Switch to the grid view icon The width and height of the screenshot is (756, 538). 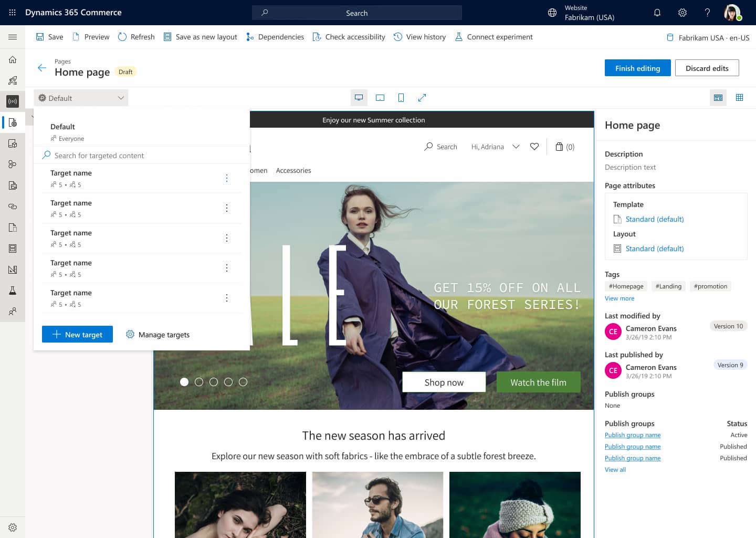click(739, 98)
